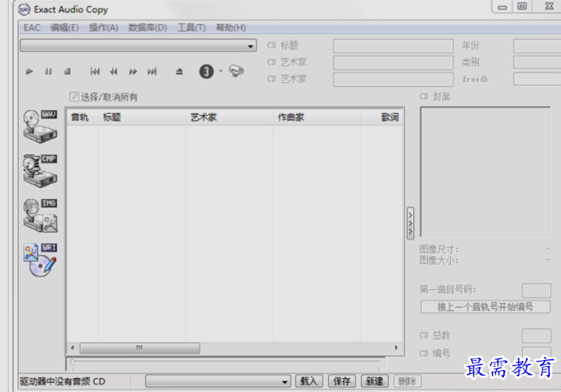The width and height of the screenshot is (561, 392).
Task: Click the playback position slider below the track list
Action: click(x=225, y=362)
